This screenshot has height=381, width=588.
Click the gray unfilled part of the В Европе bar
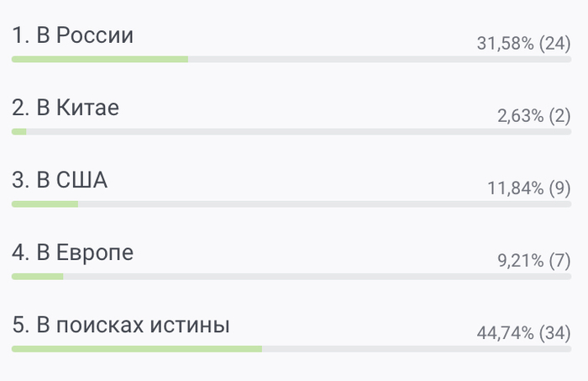(318, 277)
